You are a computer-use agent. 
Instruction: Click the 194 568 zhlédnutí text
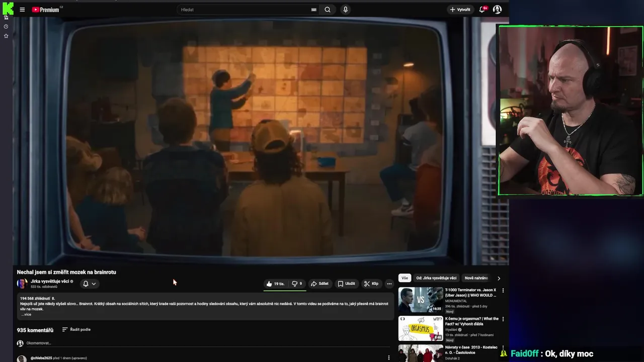(x=35, y=299)
